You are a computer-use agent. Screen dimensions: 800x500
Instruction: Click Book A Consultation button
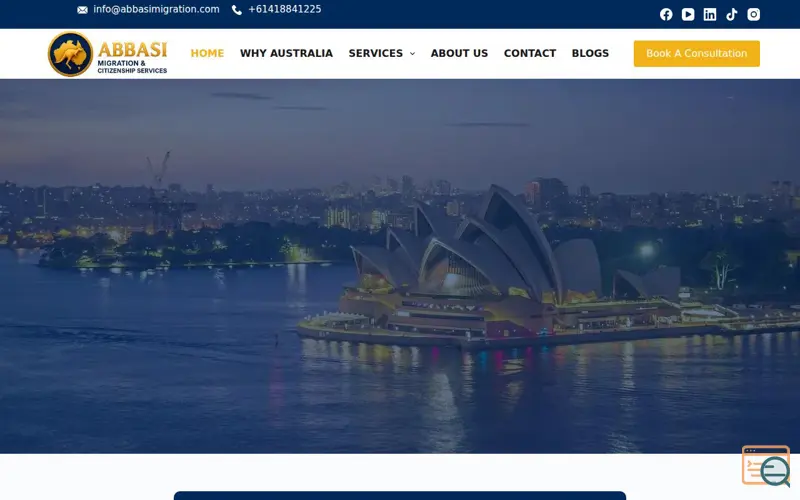click(x=696, y=54)
